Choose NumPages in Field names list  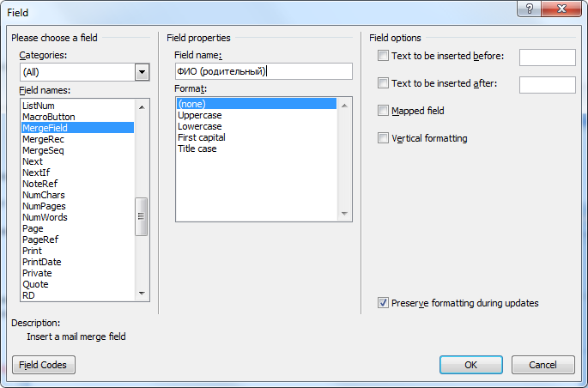pos(44,206)
